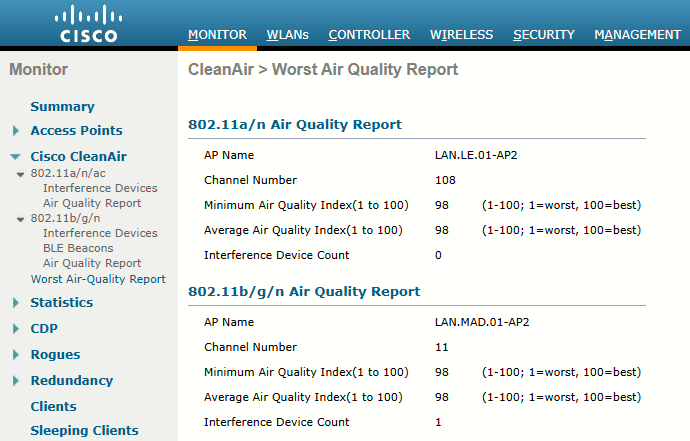Open the Sleeping Clients sidebar link
690x441 pixels.
[x=84, y=430]
